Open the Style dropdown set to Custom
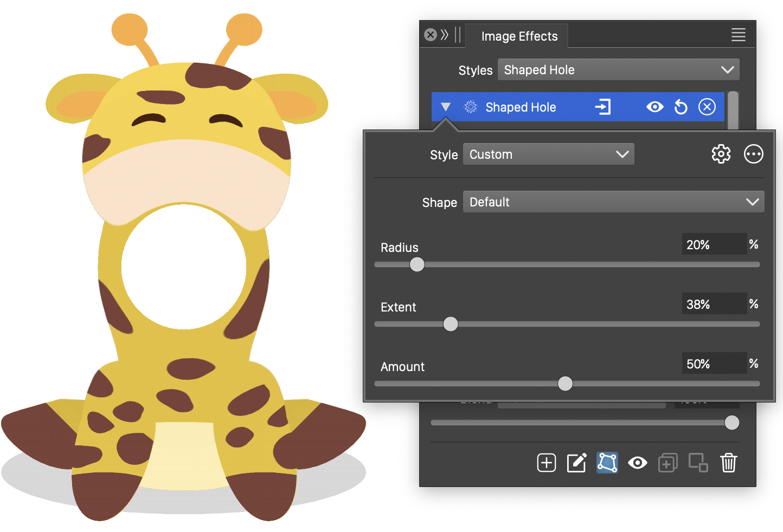 tap(548, 154)
